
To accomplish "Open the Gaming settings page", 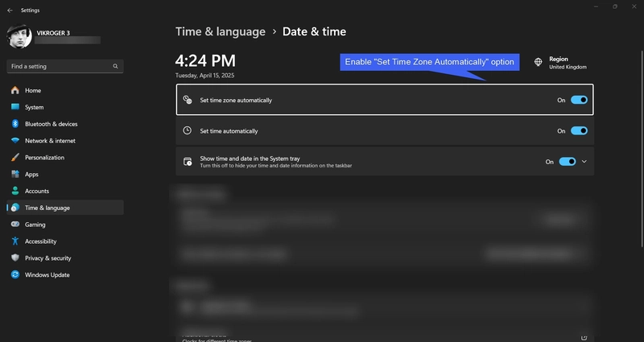I will pyautogui.click(x=35, y=225).
